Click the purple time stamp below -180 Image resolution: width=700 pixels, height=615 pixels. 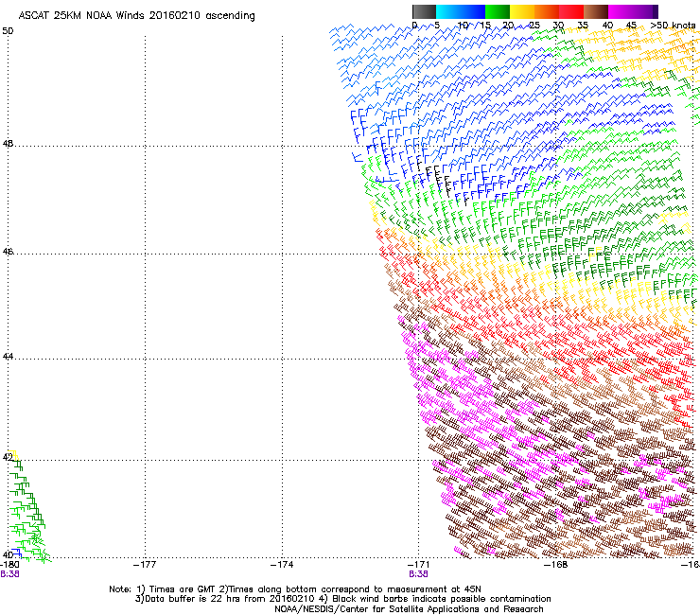click(9, 574)
